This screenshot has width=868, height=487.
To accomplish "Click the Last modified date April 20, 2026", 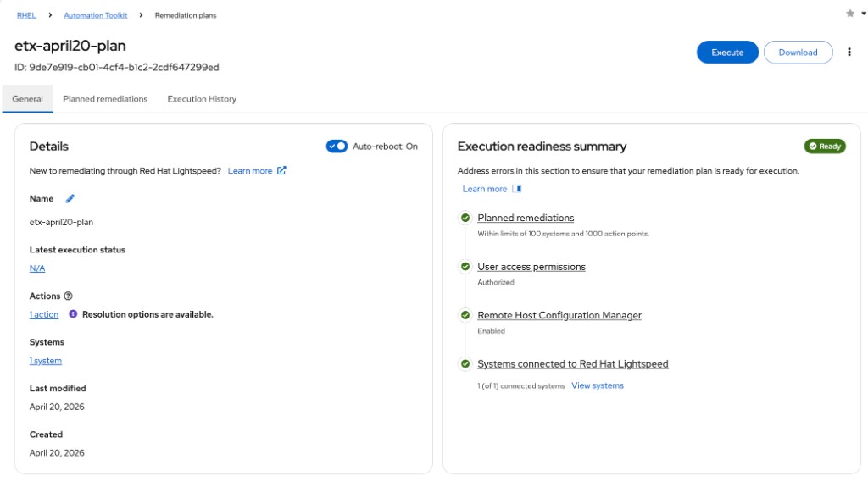I will pos(57,407).
